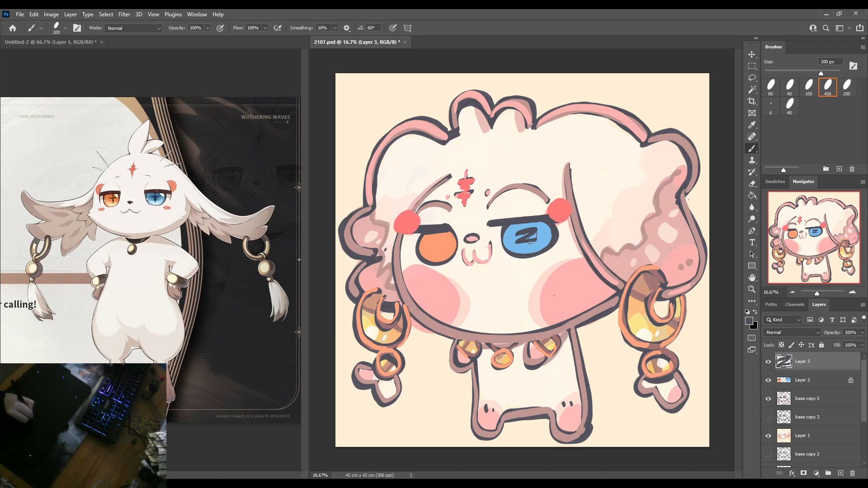Screen dimensions: 868x488
Task: Select the Lasso tool
Action: click(752, 78)
